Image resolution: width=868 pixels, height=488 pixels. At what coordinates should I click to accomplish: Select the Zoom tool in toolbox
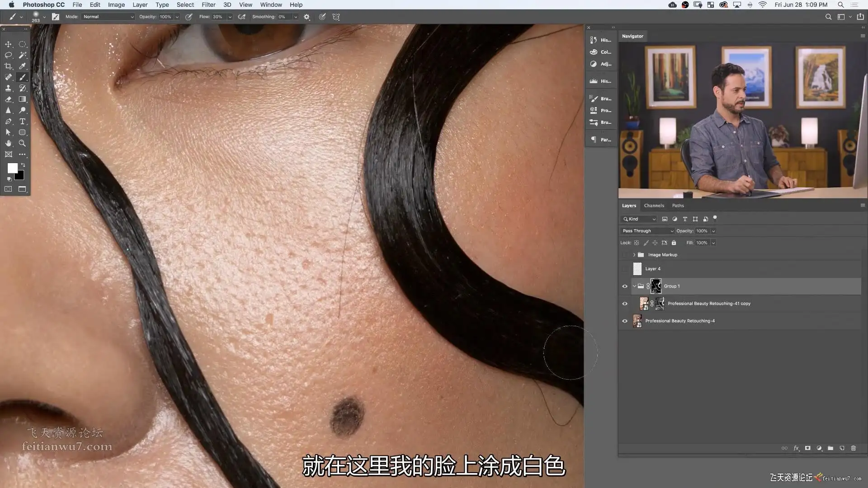pyautogui.click(x=22, y=143)
